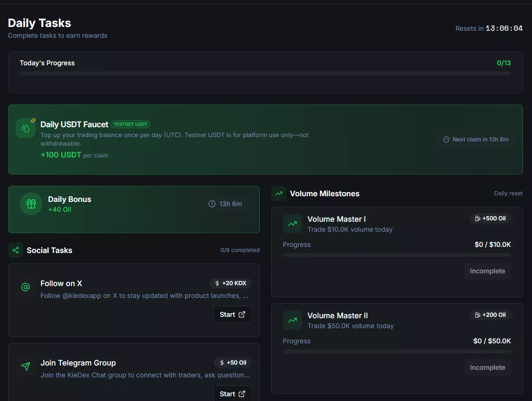
Task: Click the +20 KDX reward badge
Action: tap(231, 283)
